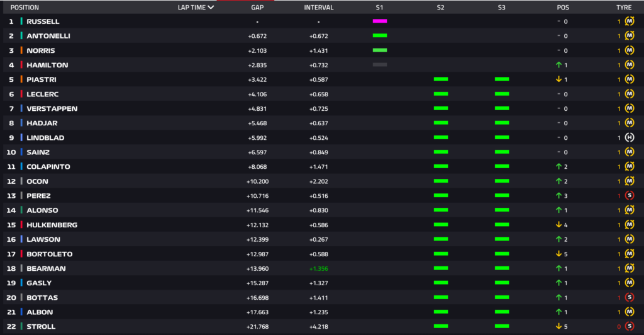Click Hamilton's green position-gained arrow
The image size is (644, 335).
coord(558,65)
